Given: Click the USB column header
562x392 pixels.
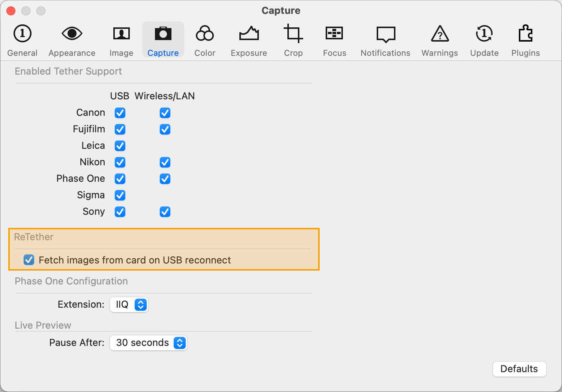Looking at the screenshot, I should (x=120, y=96).
